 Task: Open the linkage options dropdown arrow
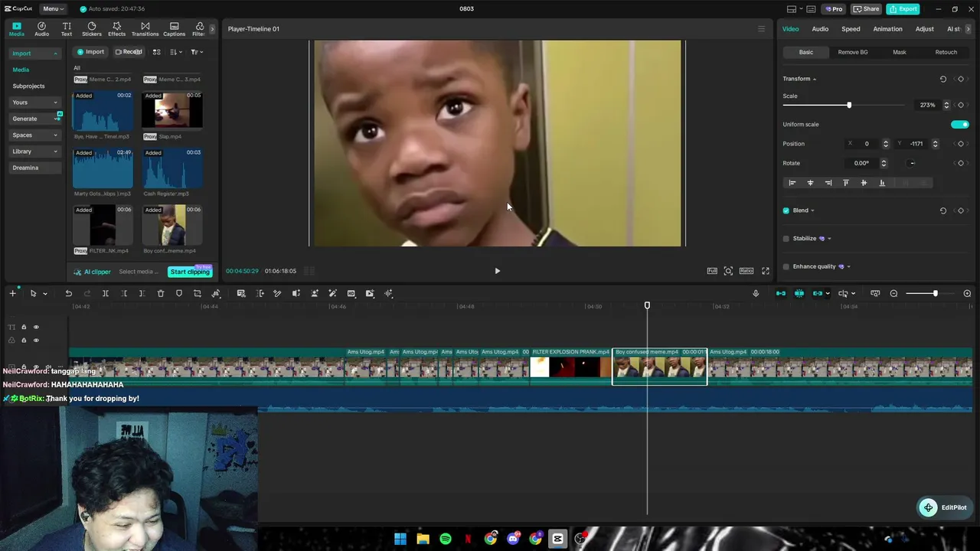click(828, 294)
